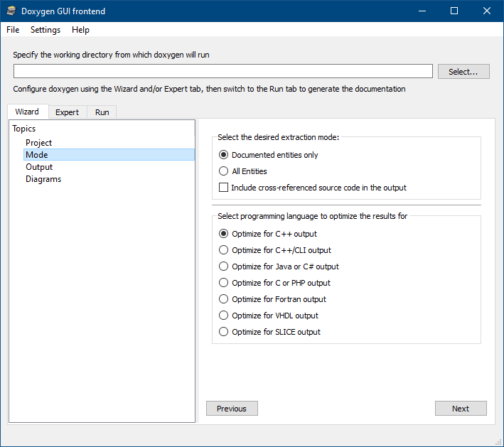Open the Settings menu
This screenshot has height=447, width=504.
tap(45, 30)
